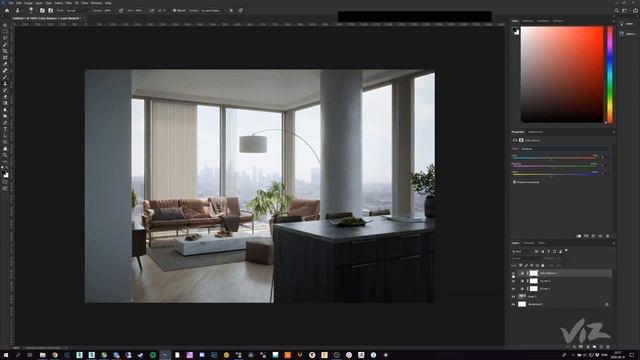Select the Crop tool
Screen dimensions: 640x360
5,51
